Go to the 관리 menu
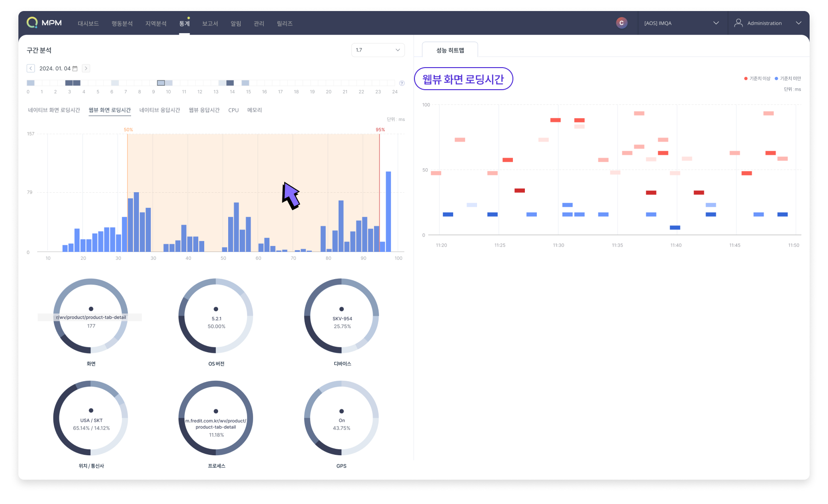 (259, 23)
